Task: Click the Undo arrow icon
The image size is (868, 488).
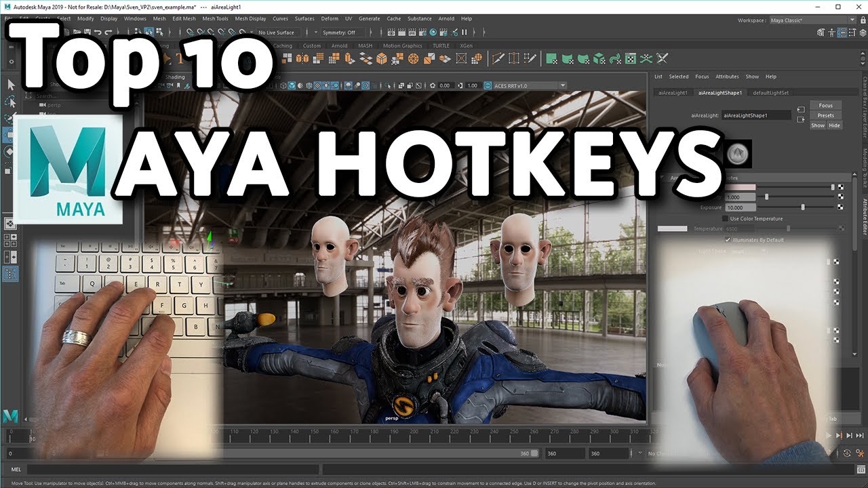Action: 98,32
